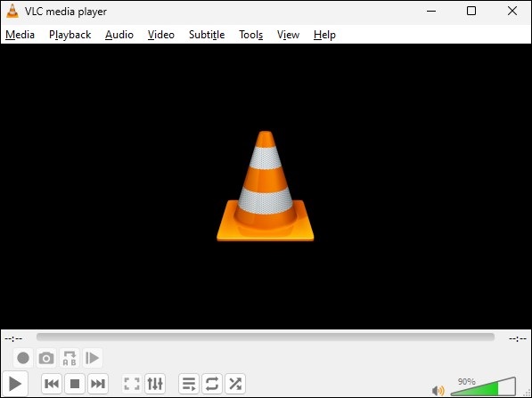
Task: Set volume on the green volume slider
Action: click(483, 386)
